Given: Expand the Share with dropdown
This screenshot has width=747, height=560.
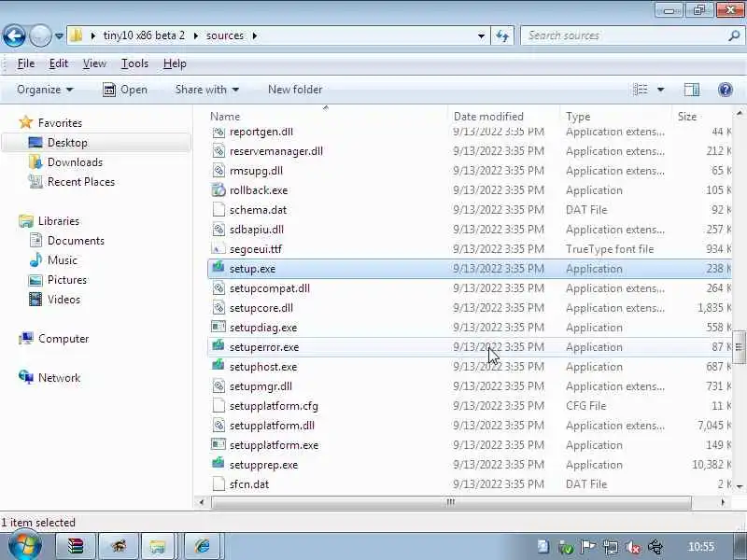Looking at the screenshot, I should pyautogui.click(x=206, y=90).
